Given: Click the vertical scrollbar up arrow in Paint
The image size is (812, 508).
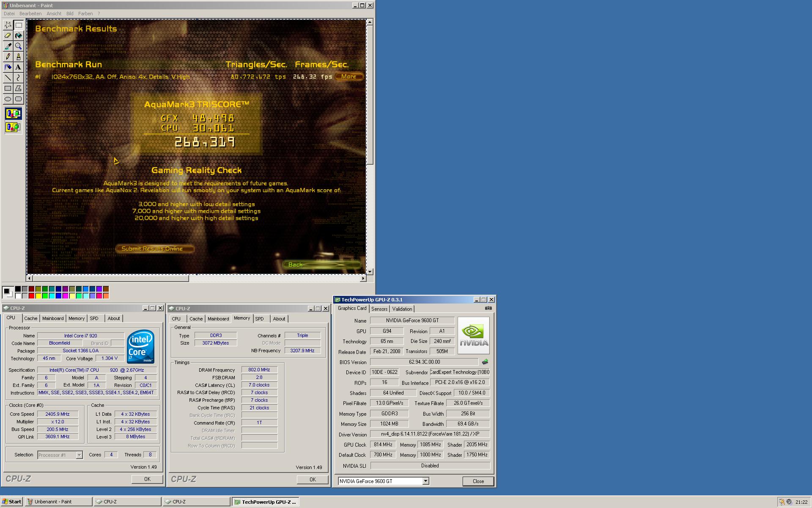Looking at the screenshot, I should 370,22.
